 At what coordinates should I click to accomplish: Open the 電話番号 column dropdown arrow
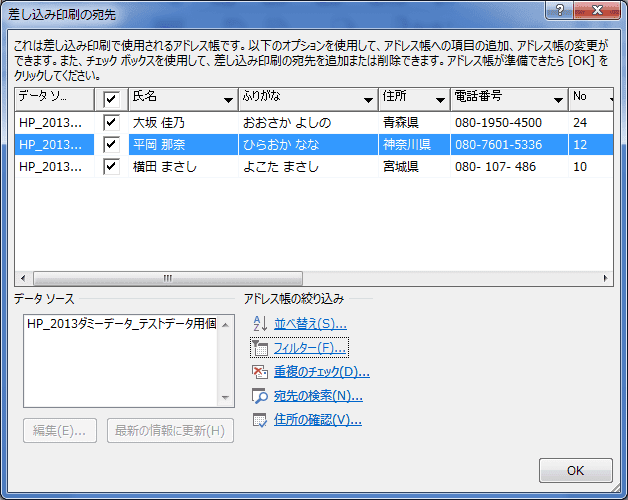click(x=557, y=99)
